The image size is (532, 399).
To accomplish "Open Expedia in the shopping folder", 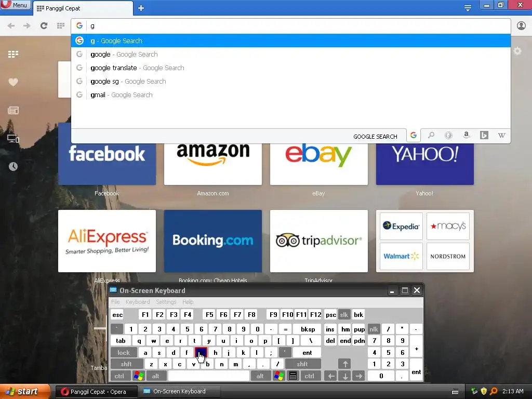I will click(401, 226).
